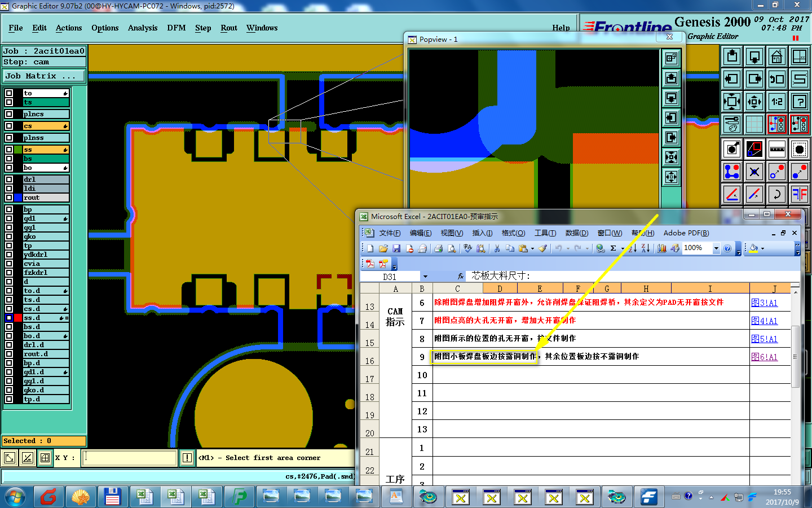Click the wrench tools options icon
The height and width of the screenshot is (508, 812).
pyautogui.click(x=732, y=124)
